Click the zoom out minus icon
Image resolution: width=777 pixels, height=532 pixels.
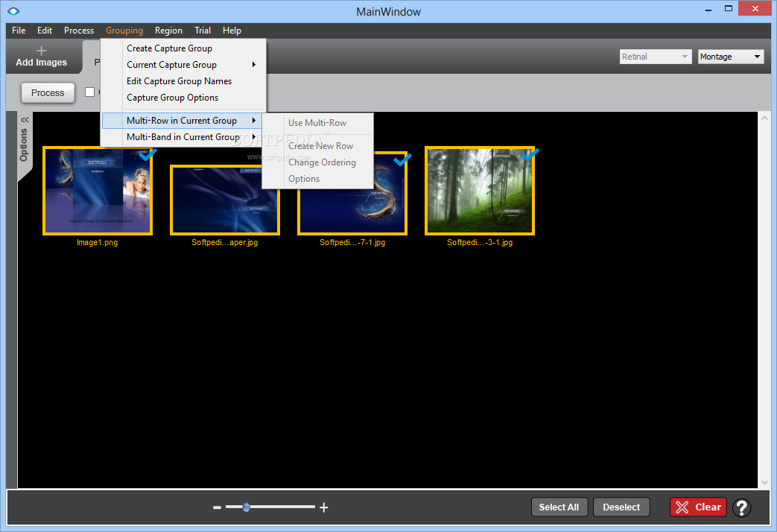[217, 507]
